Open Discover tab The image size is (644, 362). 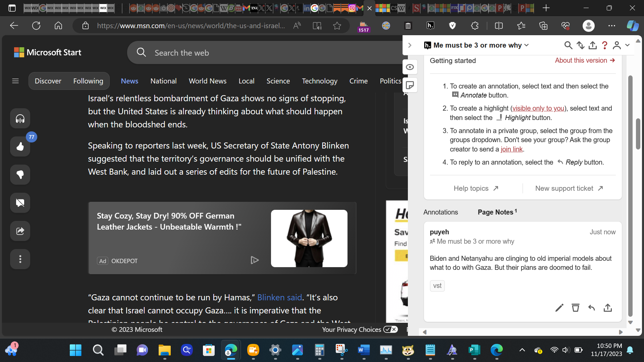point(48,81)
